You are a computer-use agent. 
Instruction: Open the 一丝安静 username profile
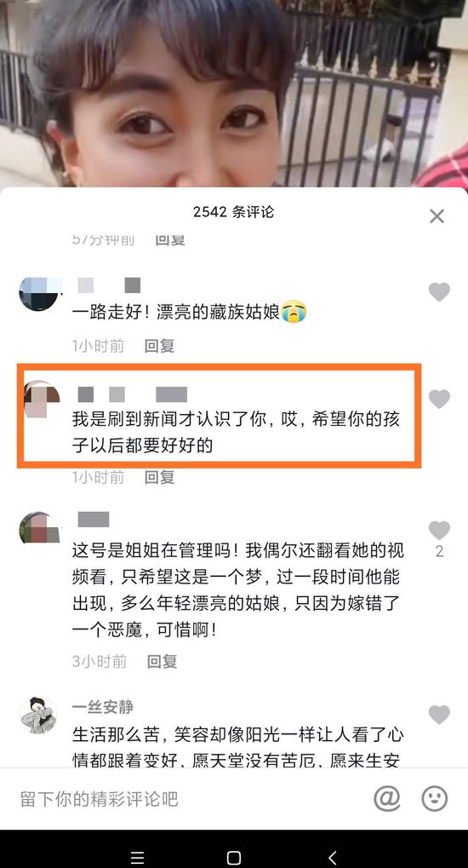[102, 707]
